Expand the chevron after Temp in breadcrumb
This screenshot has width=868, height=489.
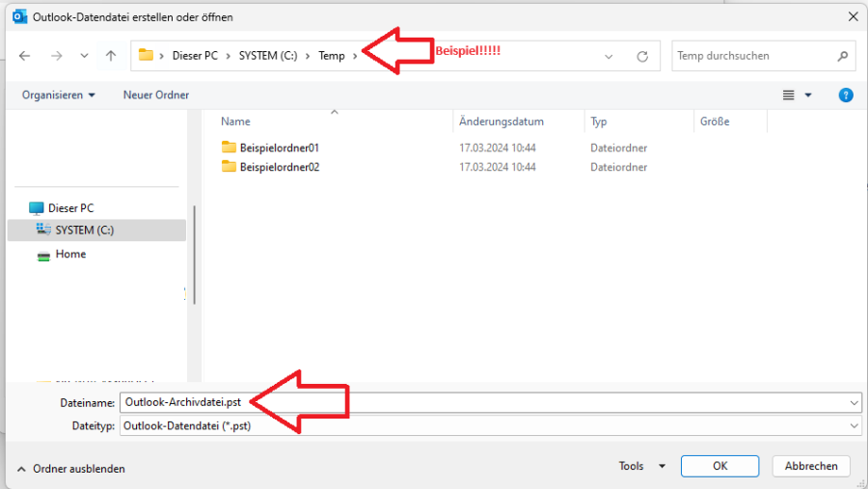(355, 56)
